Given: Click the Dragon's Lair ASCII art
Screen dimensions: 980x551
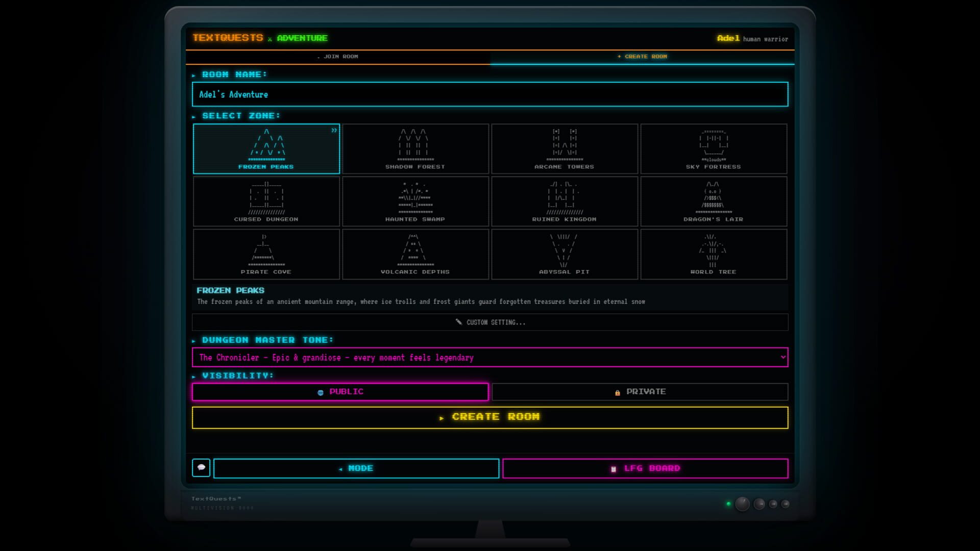Looking at the screenshot, I should click(714, 196).
